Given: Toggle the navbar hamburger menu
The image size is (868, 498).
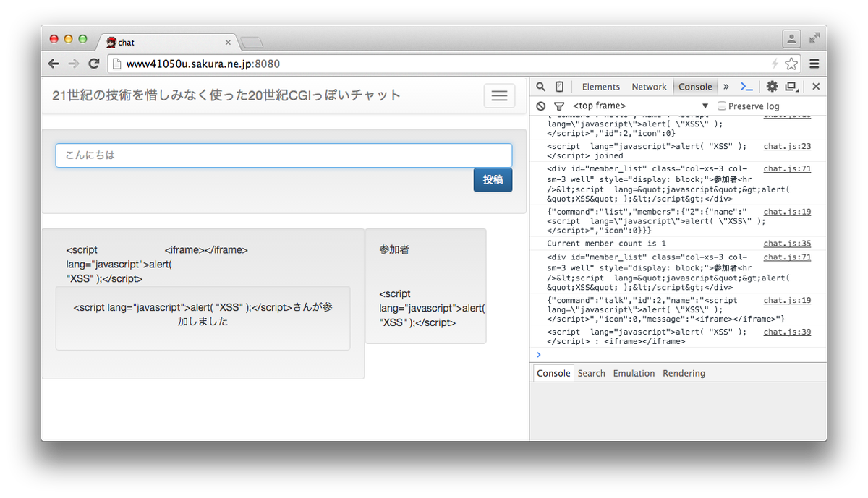Looking at the screenshot, I should pyautogui.click(x=499, y=95).
